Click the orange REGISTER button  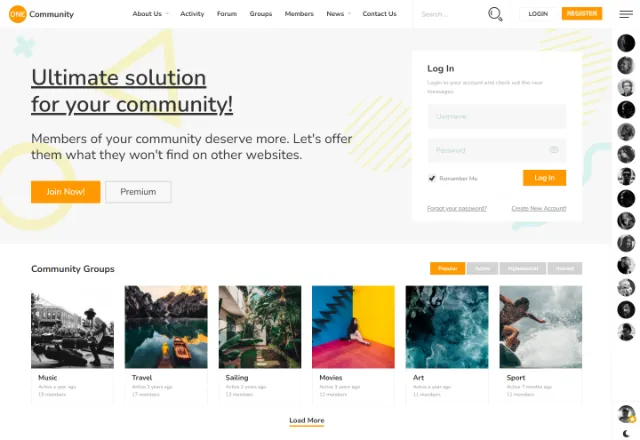tap(582, 13)
